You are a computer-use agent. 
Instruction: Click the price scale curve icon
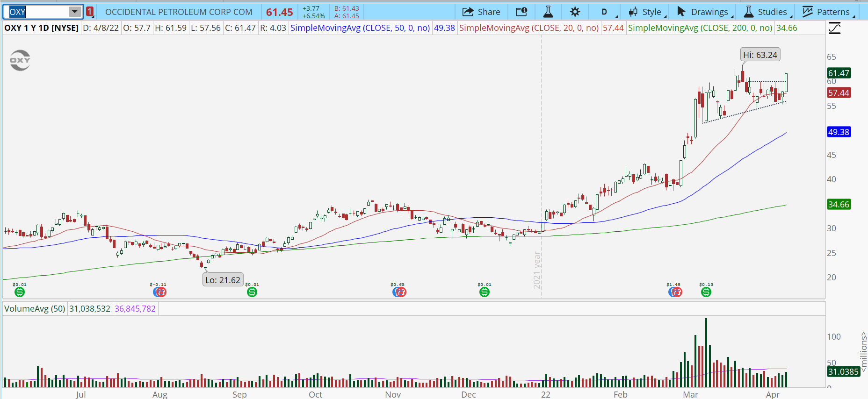(x=834, y=29)
